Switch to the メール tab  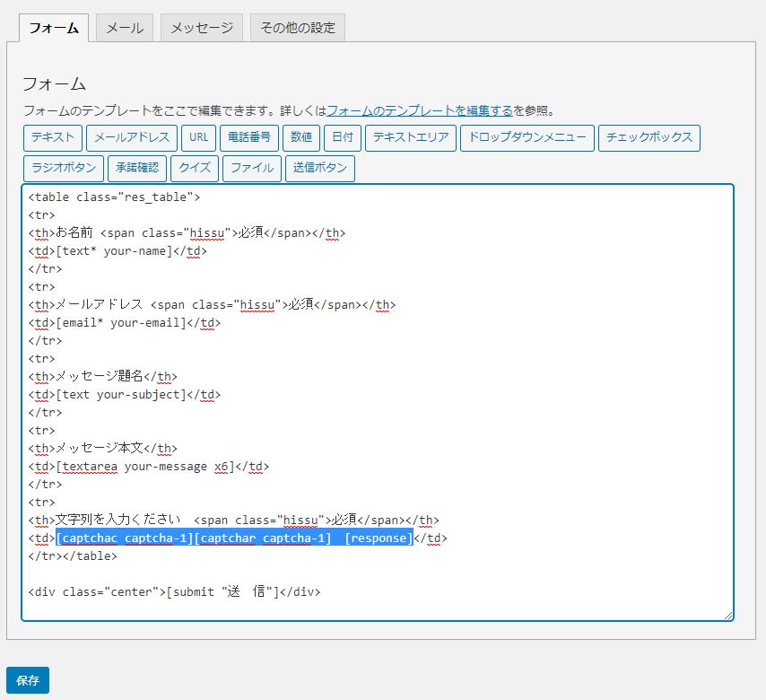point(125,28)
